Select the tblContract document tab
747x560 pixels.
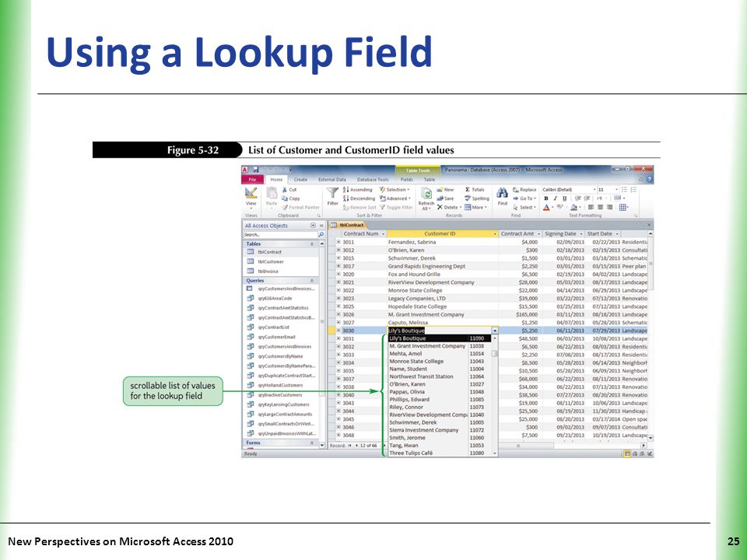coord(348,225)
